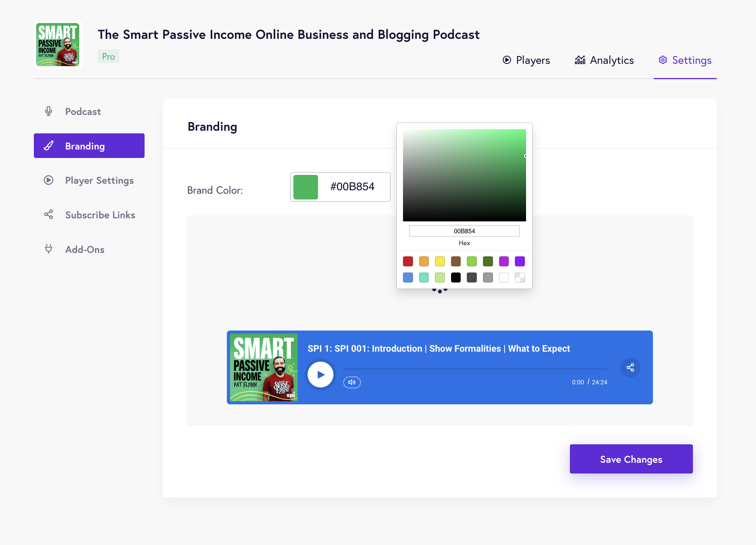Click the 0:00 / 24:24 time display
Image resolution: width=756 pixels, height=545 pixels.
[x=589, y=382]
